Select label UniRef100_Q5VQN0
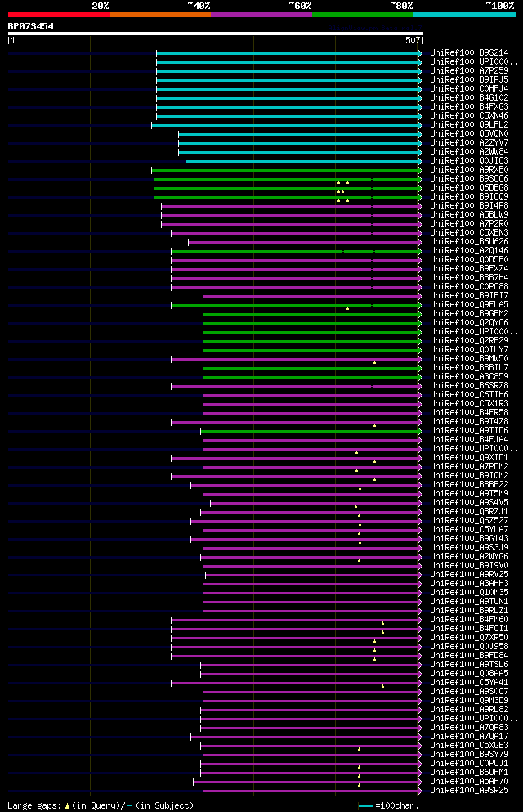The height and width of the screenshot is (812, 523). [469, 133]
